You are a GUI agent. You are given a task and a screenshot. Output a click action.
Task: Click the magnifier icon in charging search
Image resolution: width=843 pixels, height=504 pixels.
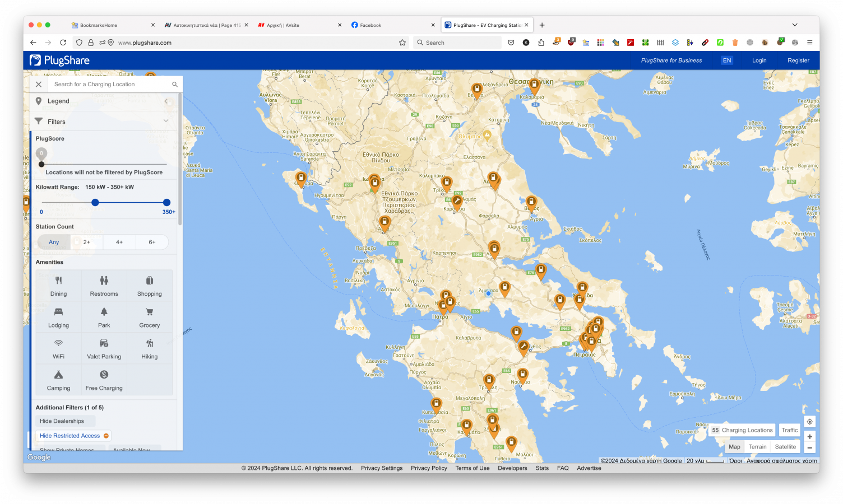(175, 85)
